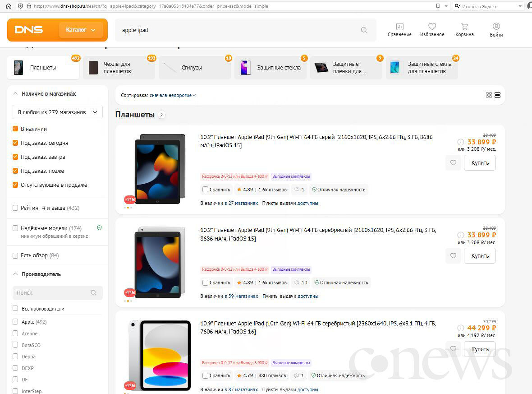Select the Планшеты category tab
532x394 pixels.
43,68
